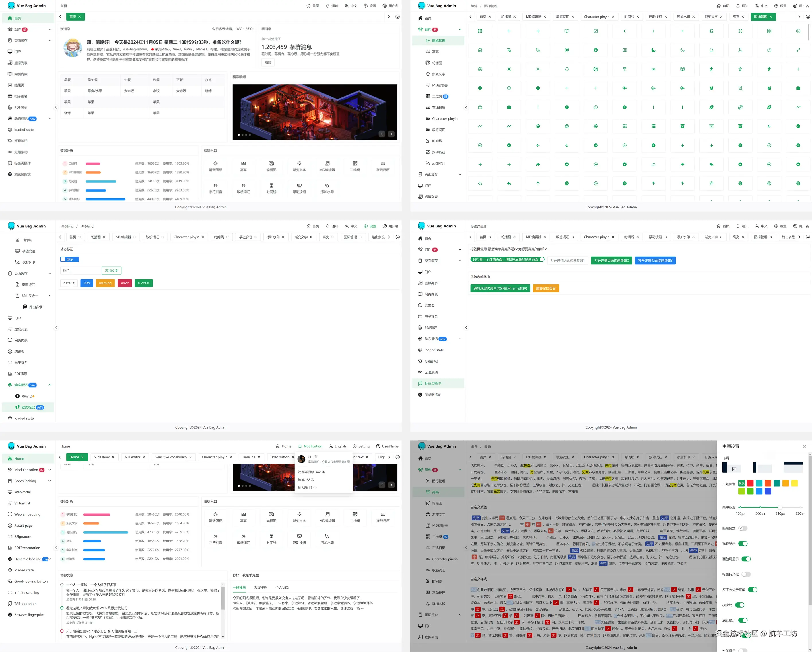The image size is (812, 652).
Task: Select the Browser fingerprint sidebar icon
Action: tap(10, 615)
